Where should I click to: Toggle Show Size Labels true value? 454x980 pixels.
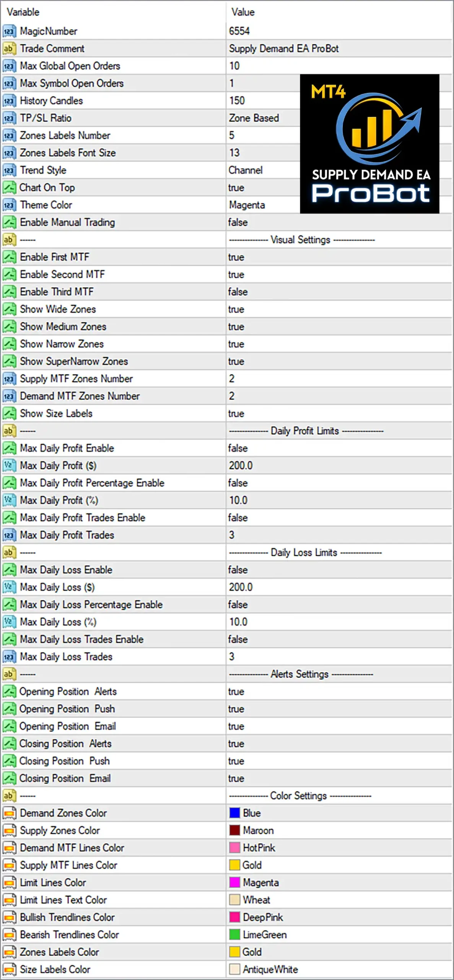coord(236,413)
